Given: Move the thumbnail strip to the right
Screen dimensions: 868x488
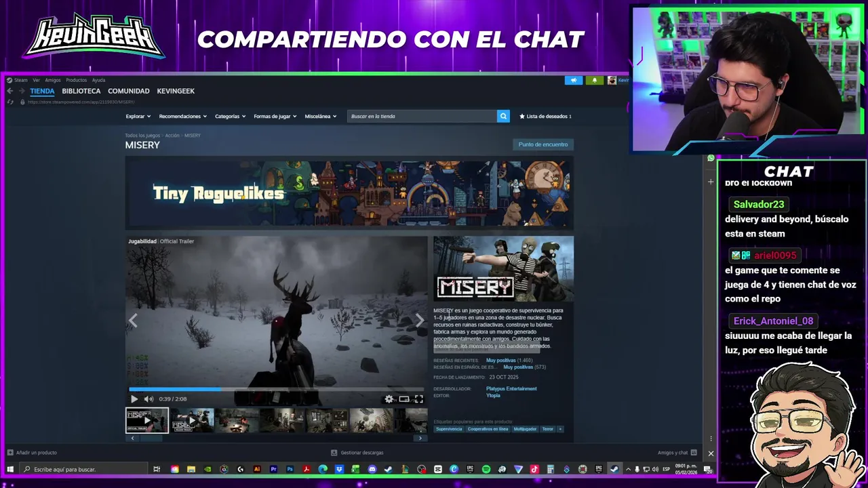Looking at the screenshot, I should pyautogui.click(x=420, y=438).
